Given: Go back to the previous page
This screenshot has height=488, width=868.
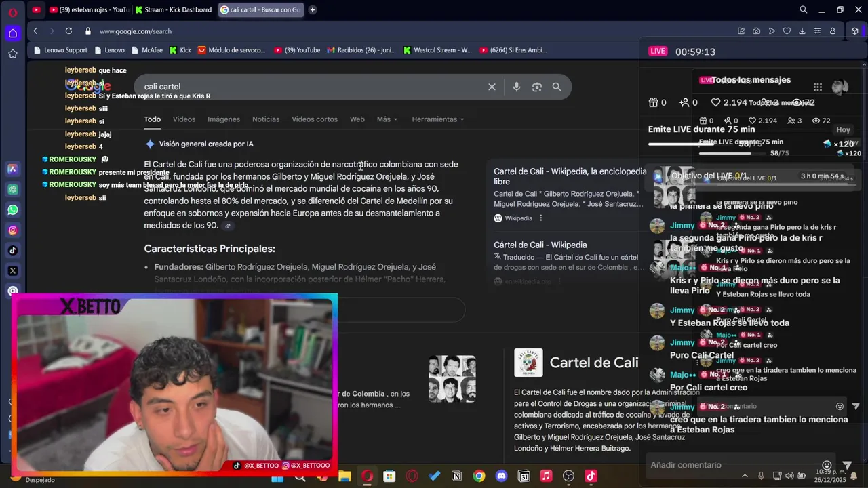Looking at the screenshot, I should pyautogui.click(x=36, y=31).
